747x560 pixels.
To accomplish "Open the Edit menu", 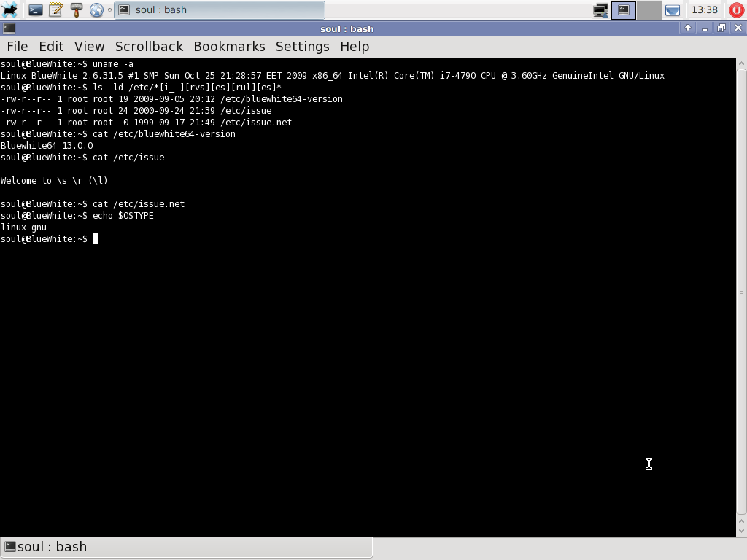I will pyautogui.click(x=52, y=46).
